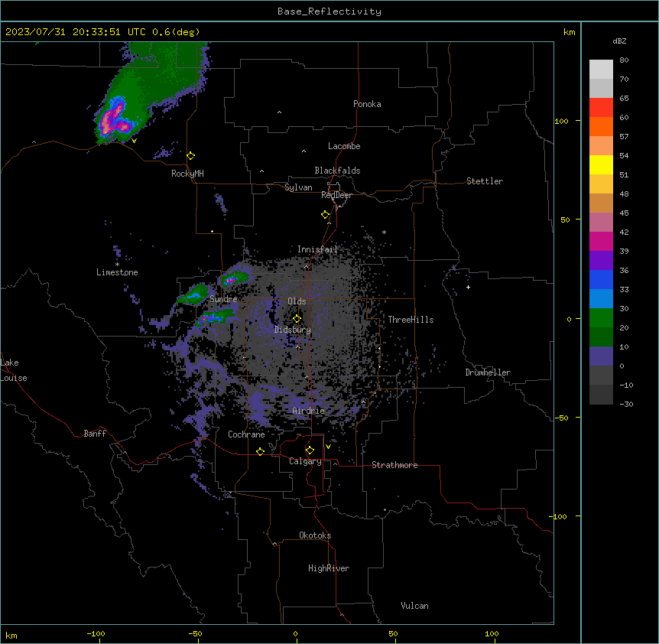
Task: Click the Sylvan label on map
Action: pyautogui.click(x=298, y=187)
